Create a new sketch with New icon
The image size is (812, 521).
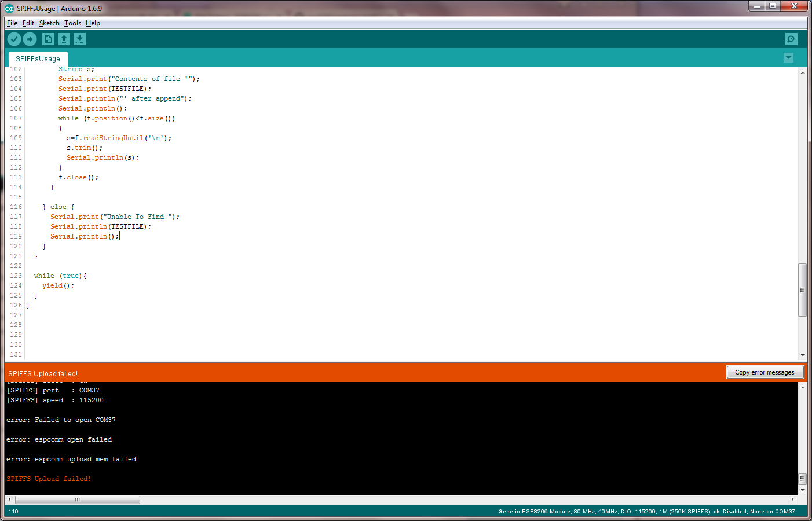tap(49, 39)
